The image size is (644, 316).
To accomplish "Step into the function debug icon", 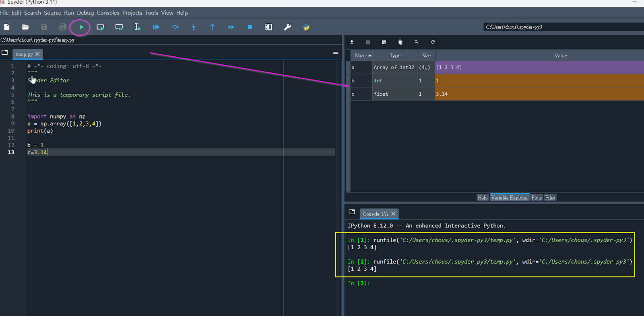I will (x=194, y=27).
